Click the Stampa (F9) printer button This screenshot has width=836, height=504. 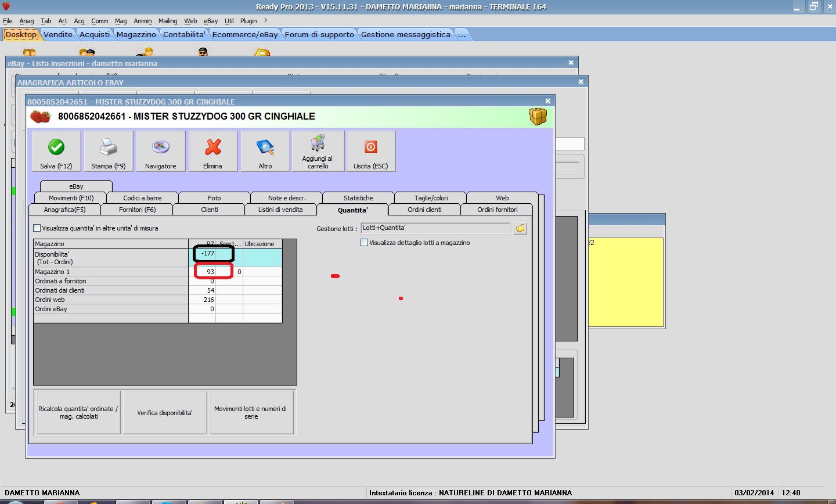click(109, 151)
